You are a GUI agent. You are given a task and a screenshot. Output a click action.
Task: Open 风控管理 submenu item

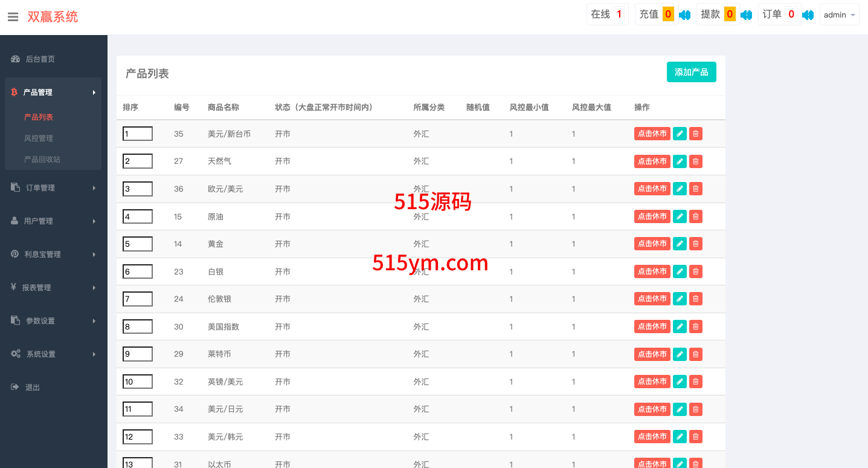[x=39, y=138]
